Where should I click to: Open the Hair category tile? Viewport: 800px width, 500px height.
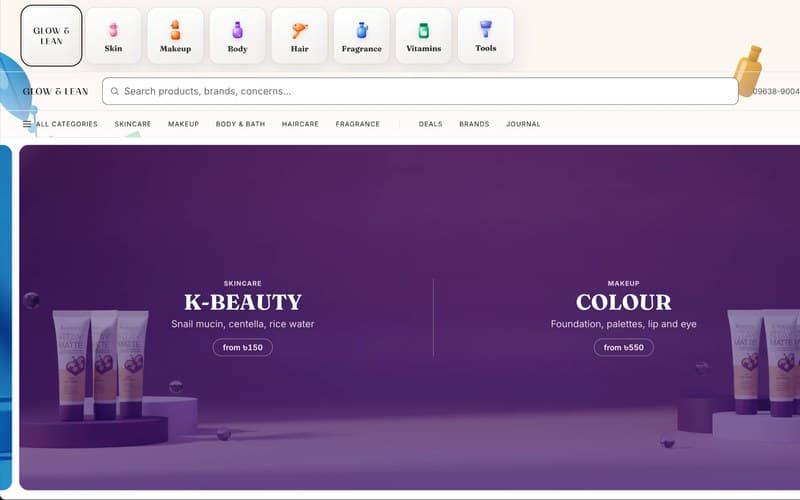[299, 36]
